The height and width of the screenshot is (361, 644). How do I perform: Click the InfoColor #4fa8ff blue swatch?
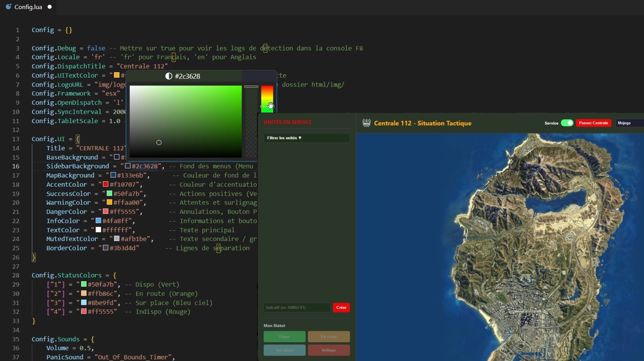pos(98,221)
